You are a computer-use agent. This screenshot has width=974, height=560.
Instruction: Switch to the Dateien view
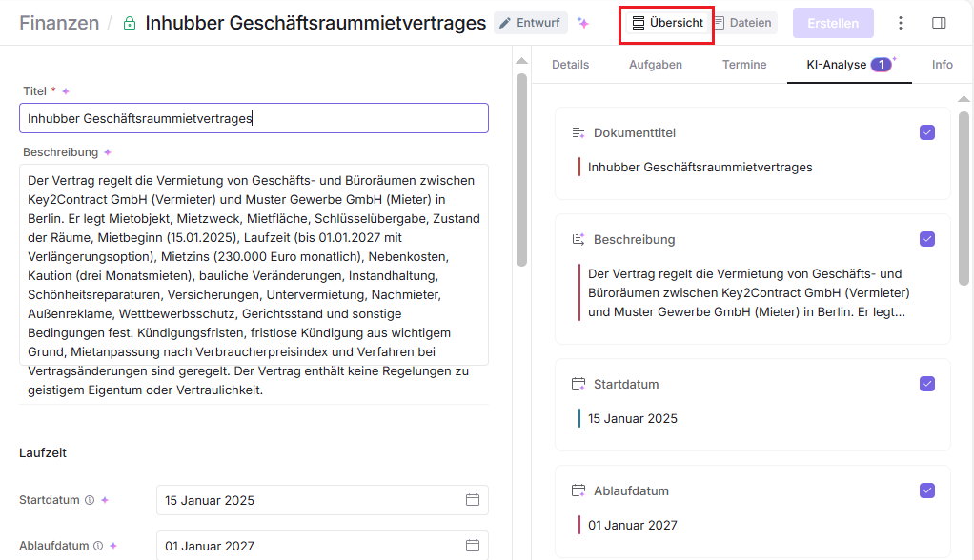742,23
